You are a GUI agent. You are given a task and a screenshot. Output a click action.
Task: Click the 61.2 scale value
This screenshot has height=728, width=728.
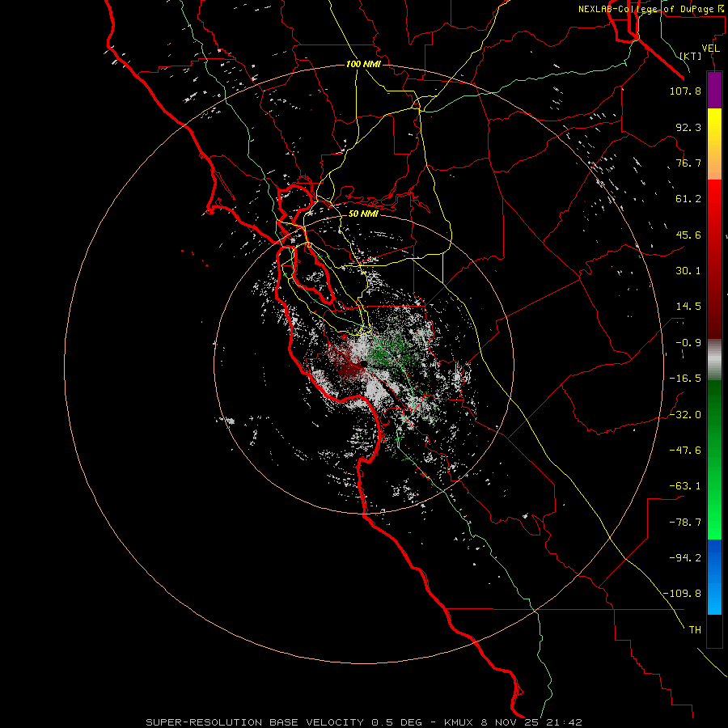point(688,199)
